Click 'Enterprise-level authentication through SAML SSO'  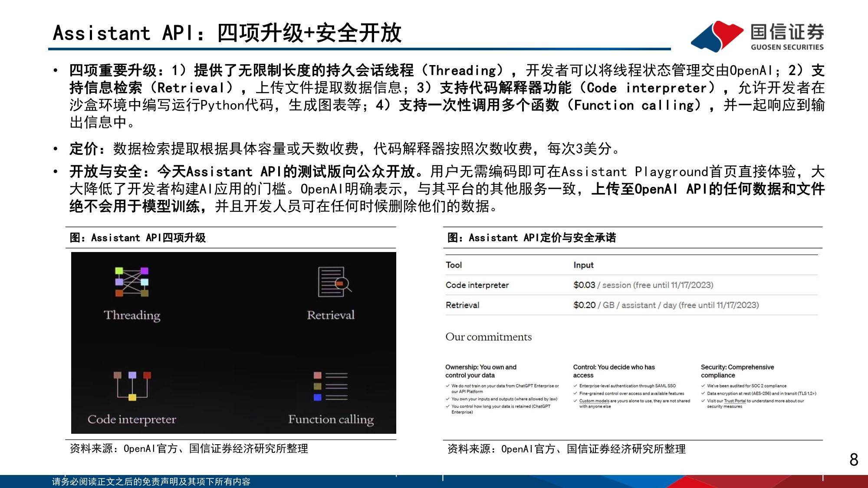(627, 386)
